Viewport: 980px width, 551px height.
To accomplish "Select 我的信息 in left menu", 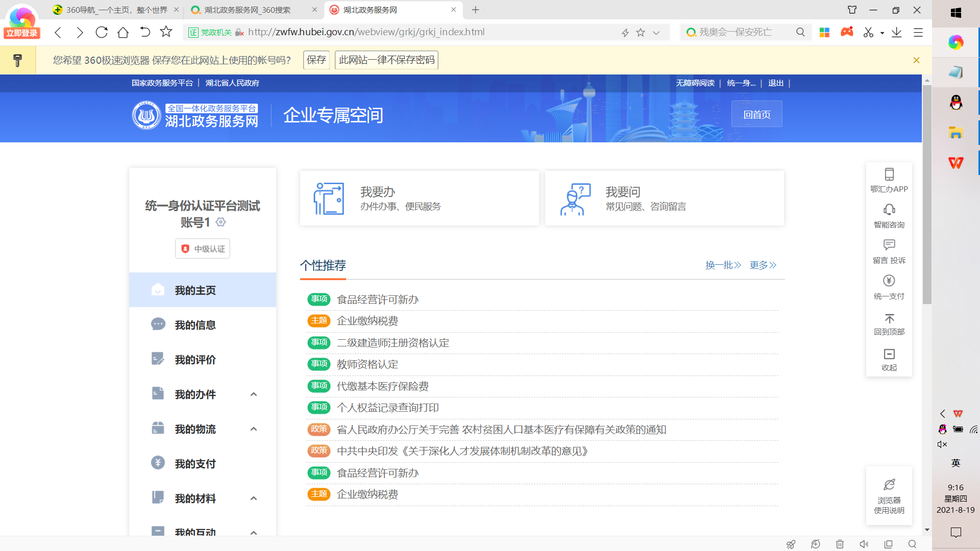I will click(195, 325).
